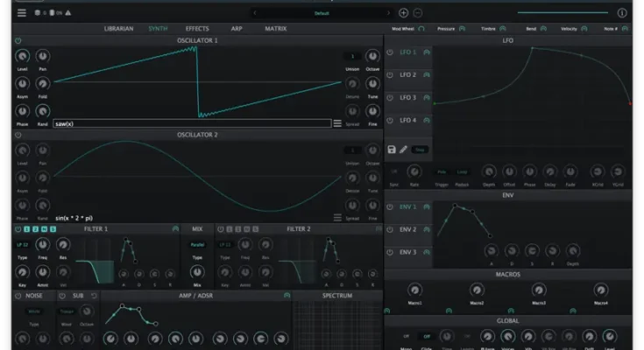Click LFO 1 modulation assign icon
The image size is (644, 350).
(x=427, y=52)
